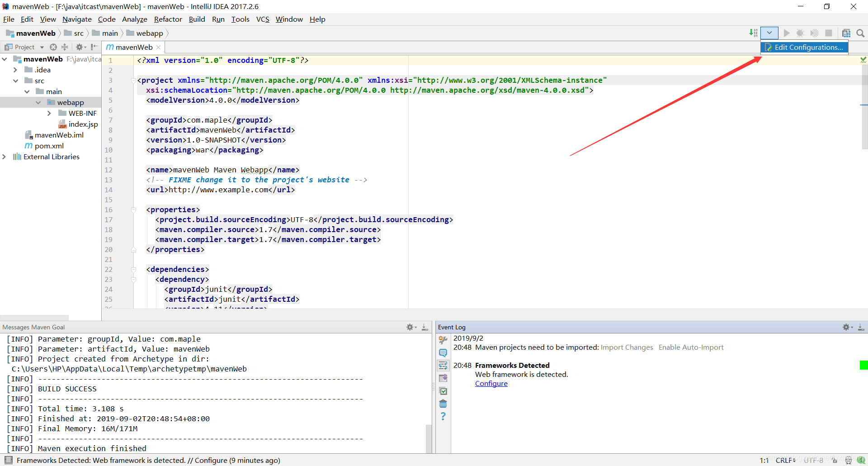Toggle scroll to end in Event Log
The image size is (868, 466).
(x=443, y=378)
